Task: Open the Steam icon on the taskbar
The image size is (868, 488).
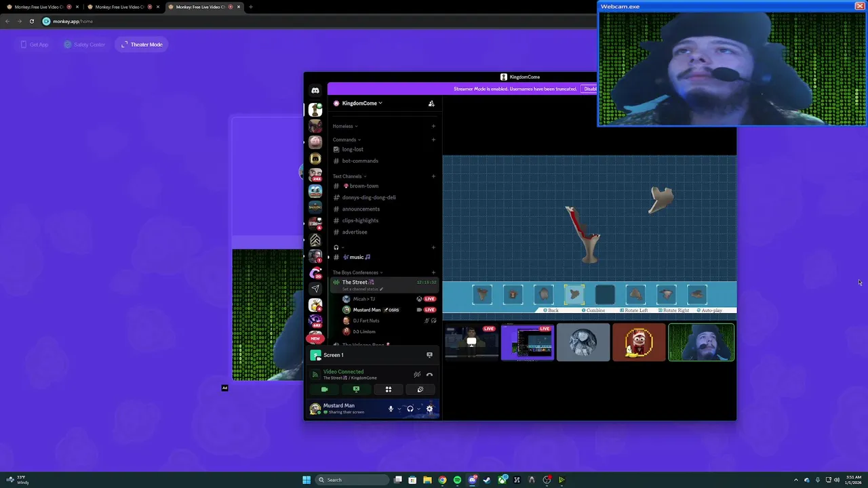Action: (x=487, y=480)
